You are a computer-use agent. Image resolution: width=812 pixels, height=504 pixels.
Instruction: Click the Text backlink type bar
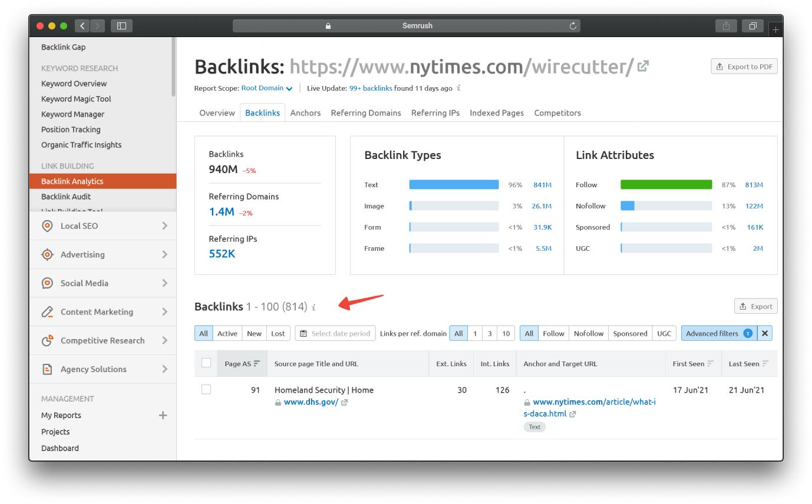point(454,185)
